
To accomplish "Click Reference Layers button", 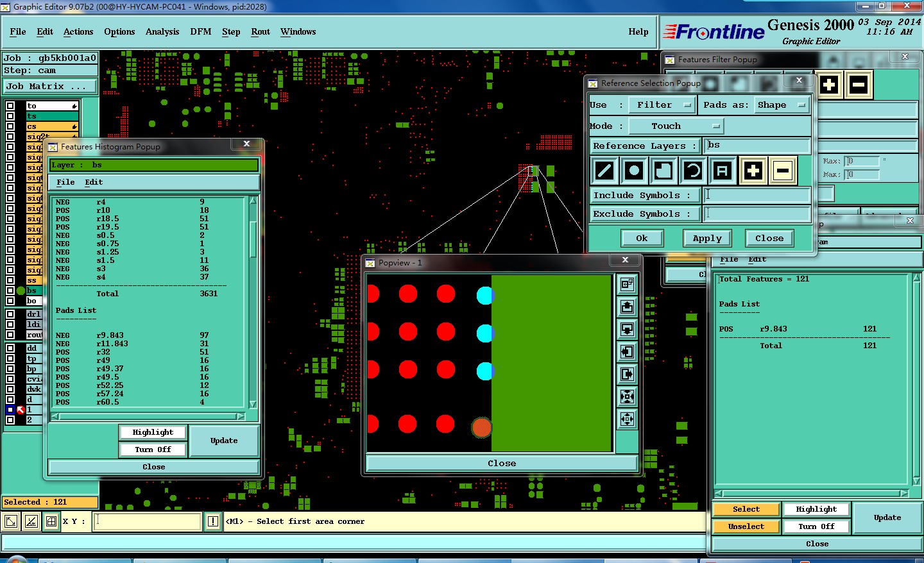I will tap(644, 146).
